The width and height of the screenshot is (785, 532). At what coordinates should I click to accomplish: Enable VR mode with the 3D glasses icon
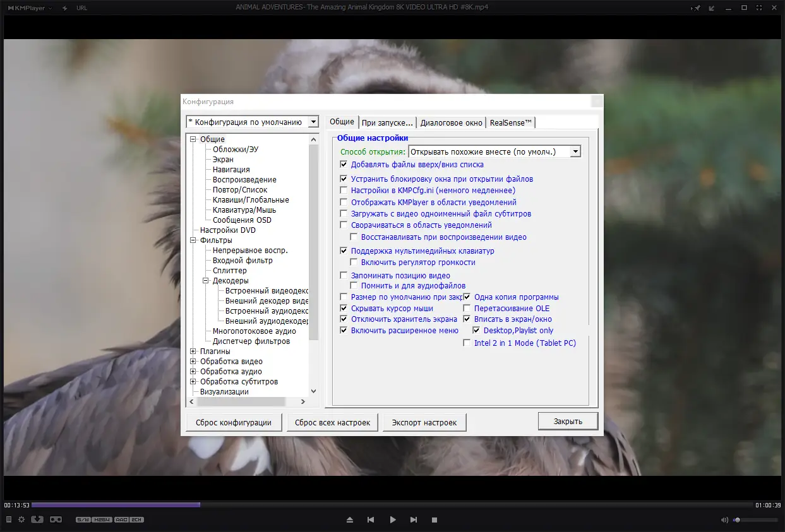coord(57,519)
